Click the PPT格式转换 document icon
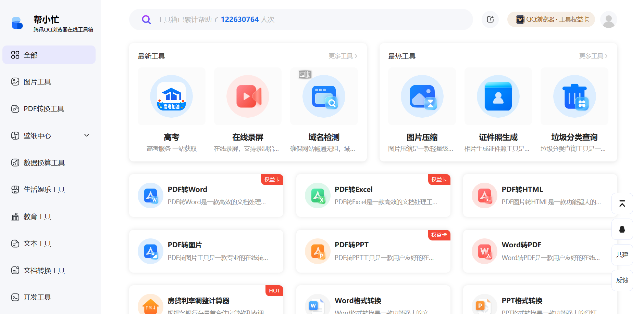Screen dimensions: 644x314 485,304
